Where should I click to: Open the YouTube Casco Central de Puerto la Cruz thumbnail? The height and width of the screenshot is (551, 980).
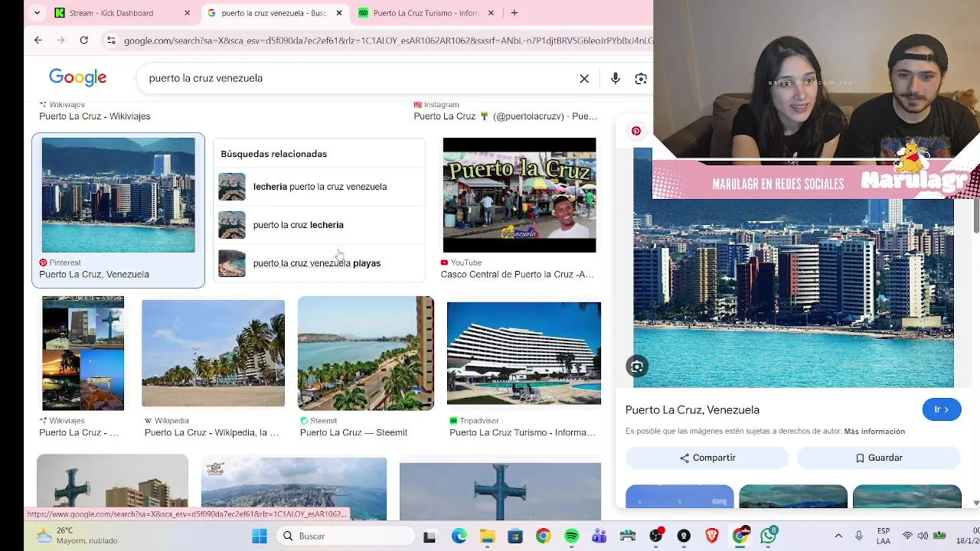(x=519, y=195)
